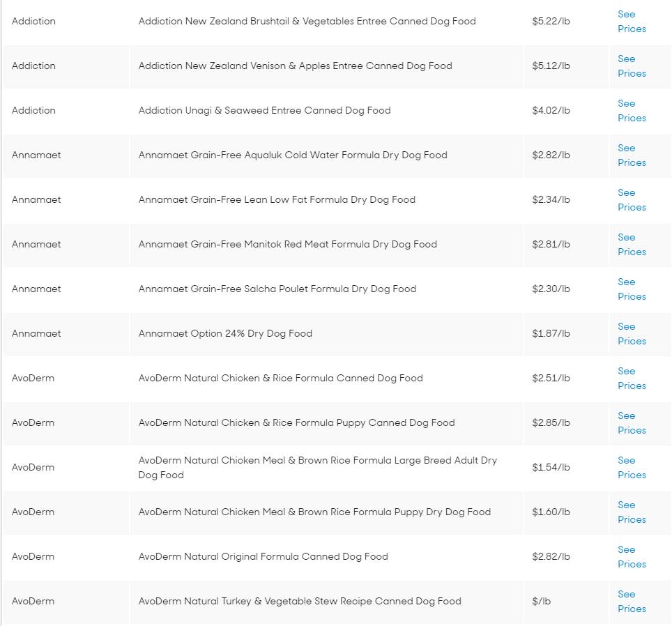Select Annamaet Grain-Free Salcha Poulet Formula text
Image resolution: width=672 pixels, height=626 pixels.
click(277, 289)
